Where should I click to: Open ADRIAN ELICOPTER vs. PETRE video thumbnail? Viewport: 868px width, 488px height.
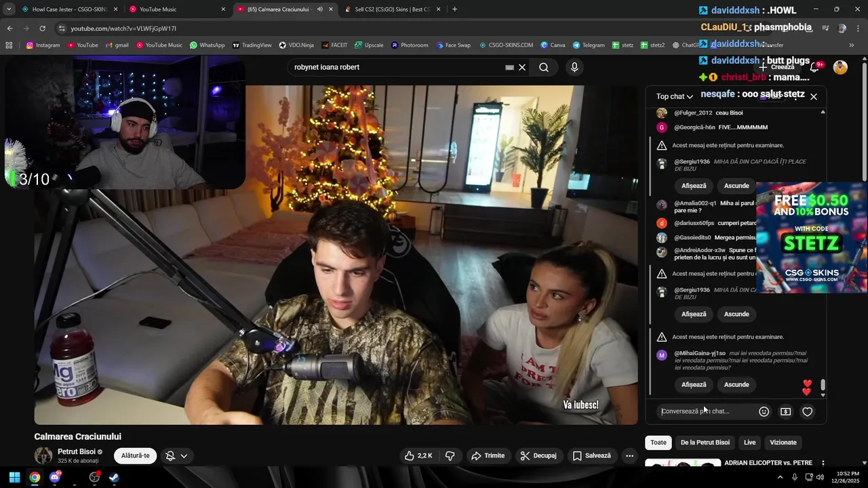pyautogui.click(x=683, y=464)
